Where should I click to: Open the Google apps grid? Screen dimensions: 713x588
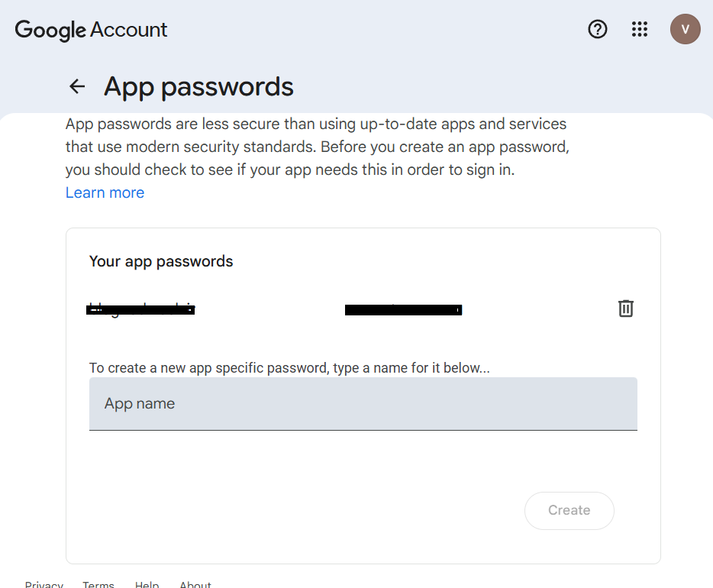[x=640, y=29]
